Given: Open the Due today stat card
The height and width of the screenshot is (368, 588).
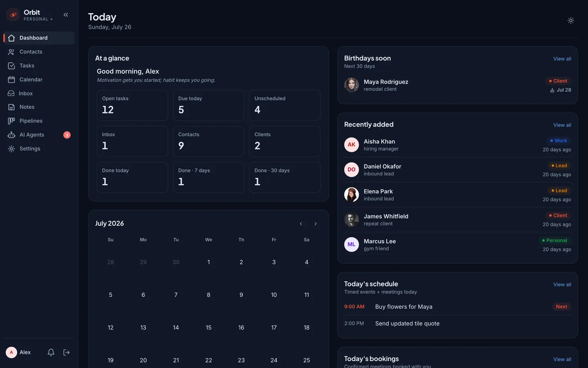Looking at the screenshot, I should (x=209, y=105).
